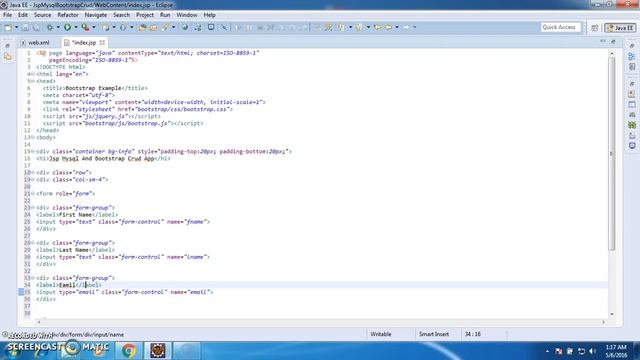Close the index.jsp tab
Screen dimensions: 640x360
[102, 42]
